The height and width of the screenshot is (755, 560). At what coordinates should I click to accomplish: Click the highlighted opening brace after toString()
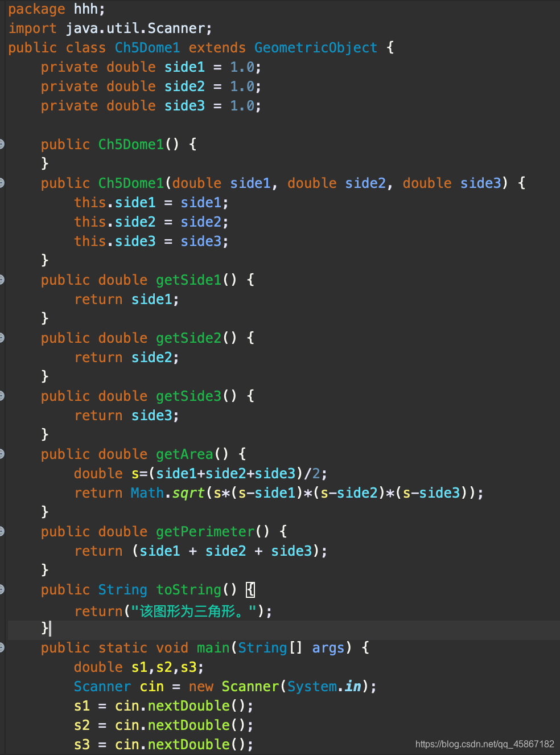tap(250, 590)
